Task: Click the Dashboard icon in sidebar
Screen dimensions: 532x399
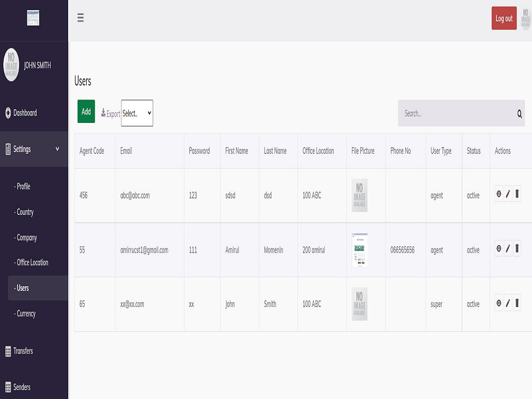Action: click(8, 113)
